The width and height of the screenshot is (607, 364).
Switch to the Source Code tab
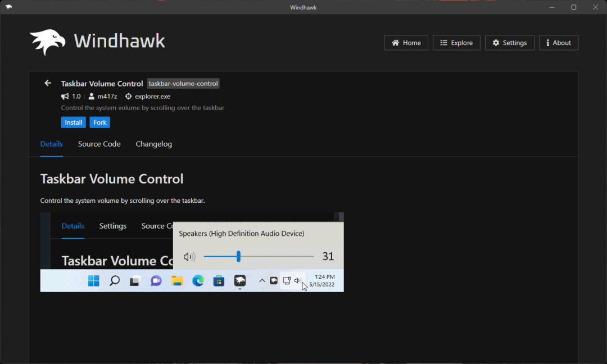point(99,144)
